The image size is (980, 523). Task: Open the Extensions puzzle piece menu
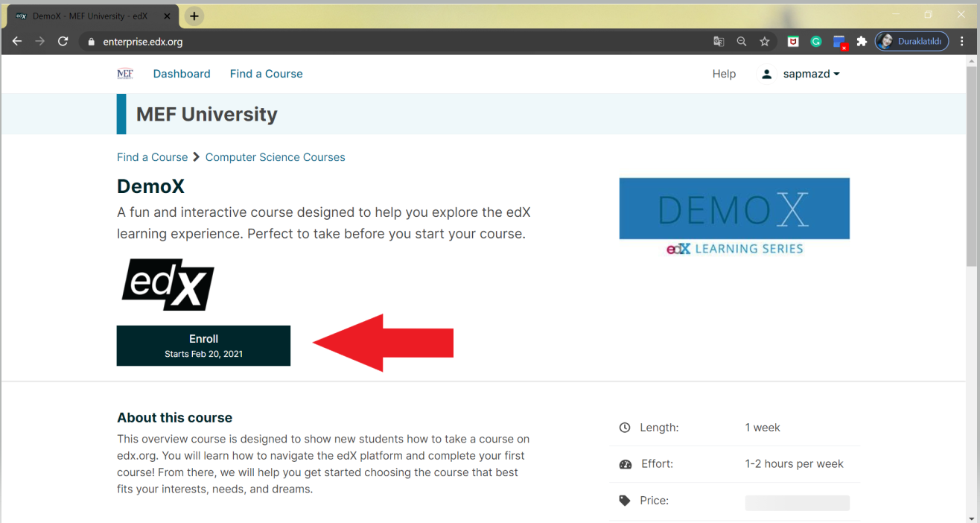[862, 42]
